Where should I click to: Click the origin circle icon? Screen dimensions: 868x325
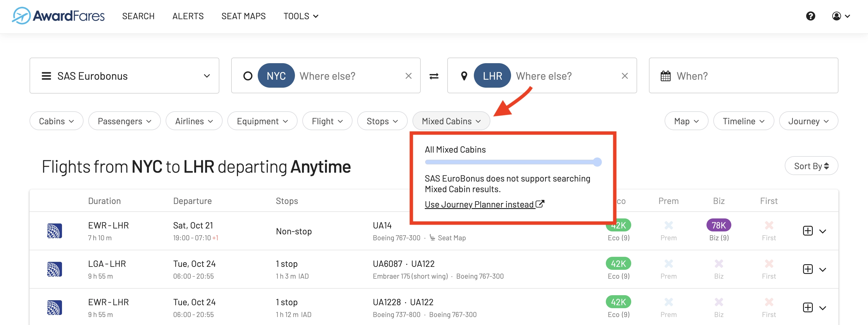tap(248, 76)
